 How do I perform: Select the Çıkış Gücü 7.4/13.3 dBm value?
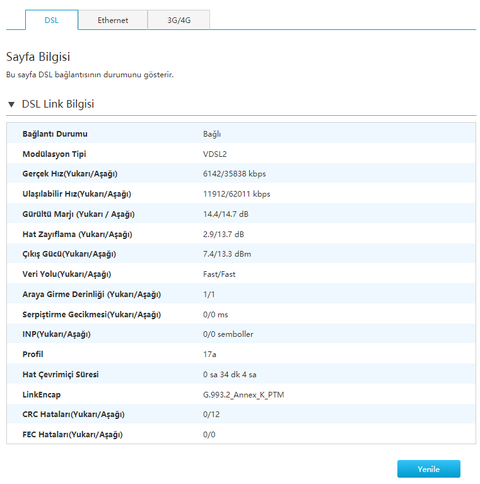tap(227, 254)
